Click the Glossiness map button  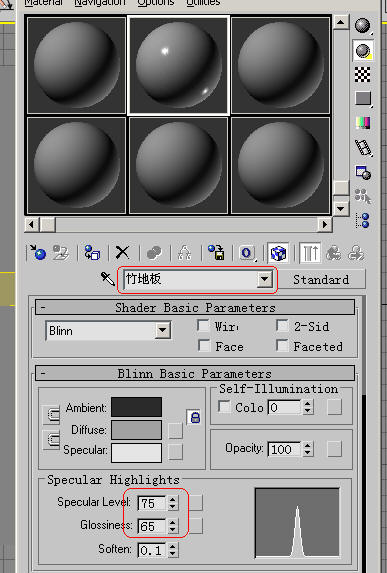[196, 526]
